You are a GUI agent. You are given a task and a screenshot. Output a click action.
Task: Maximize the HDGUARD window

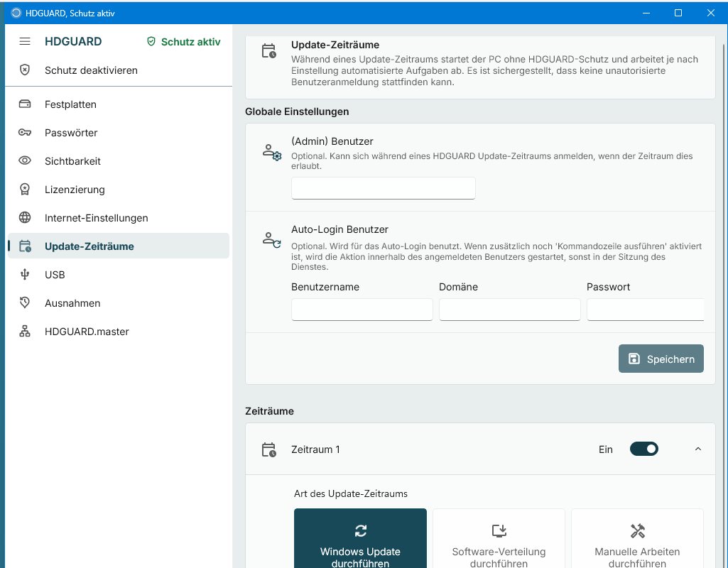point(678,13)
